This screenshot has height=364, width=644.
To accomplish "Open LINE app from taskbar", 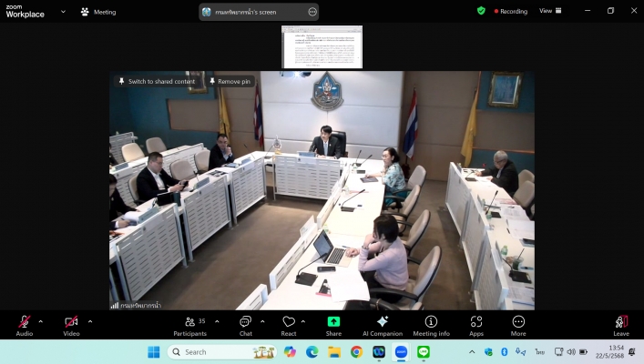I will click(x=423, y=352).
